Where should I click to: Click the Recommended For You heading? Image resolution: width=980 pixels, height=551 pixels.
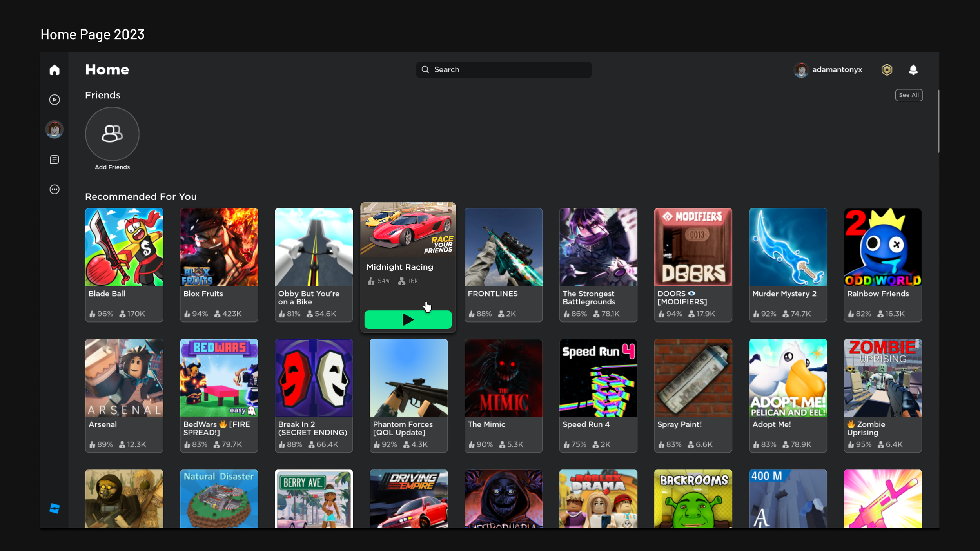141,197
